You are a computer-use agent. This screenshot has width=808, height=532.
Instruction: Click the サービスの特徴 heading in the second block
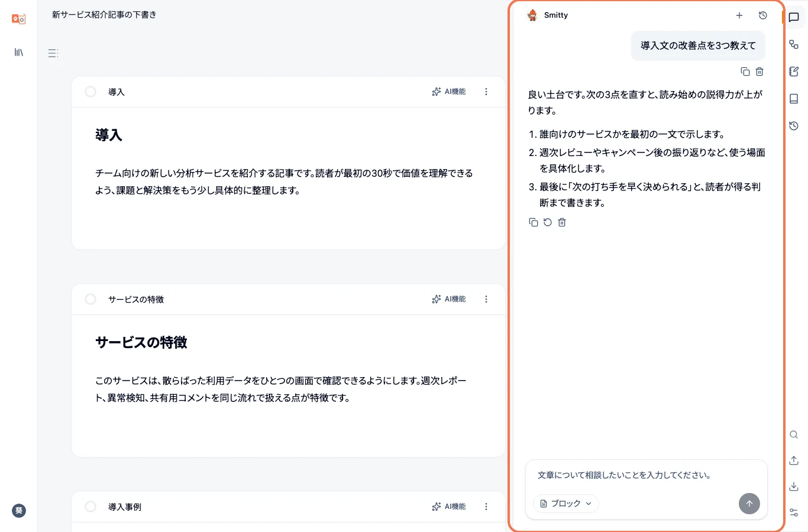141,343
